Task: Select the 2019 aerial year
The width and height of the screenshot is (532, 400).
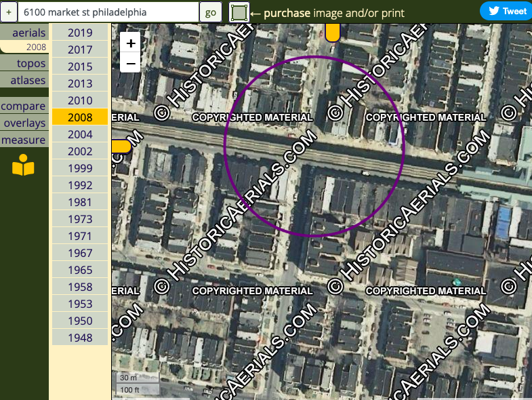Action: pyautogui.click(x=80, y=33)
